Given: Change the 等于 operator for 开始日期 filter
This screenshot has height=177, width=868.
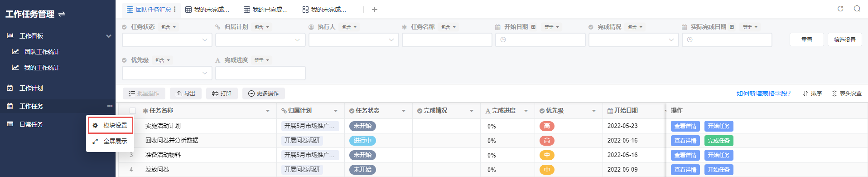Looking at the screenshot, I should [552, 27].
